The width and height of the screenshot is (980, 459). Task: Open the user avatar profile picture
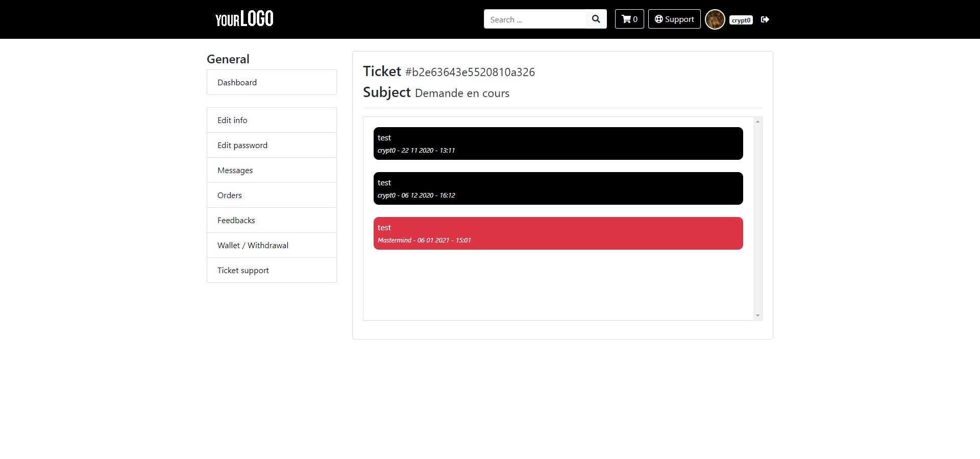click(x=715, y=19)
